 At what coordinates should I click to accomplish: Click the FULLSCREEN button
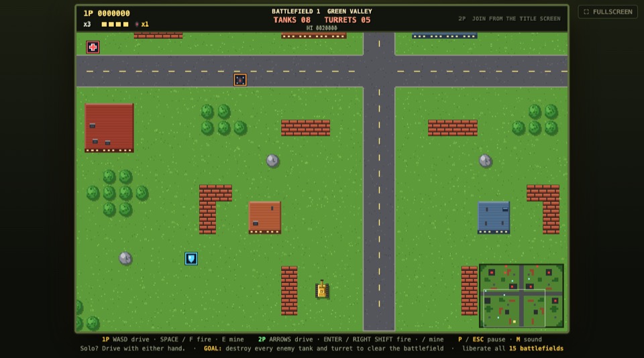(608, 12)
